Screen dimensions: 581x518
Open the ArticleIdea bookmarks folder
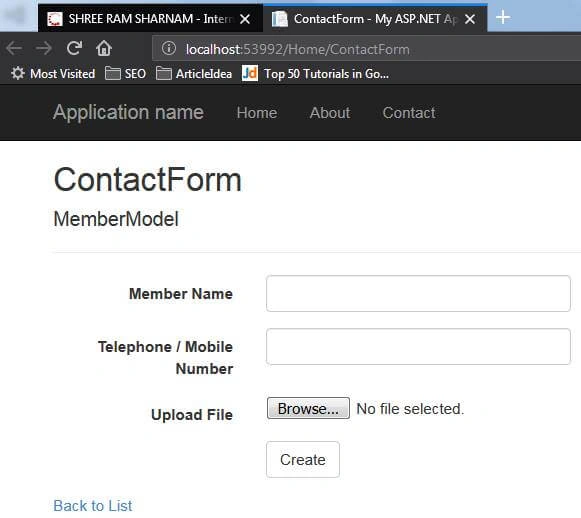point(194,74)
